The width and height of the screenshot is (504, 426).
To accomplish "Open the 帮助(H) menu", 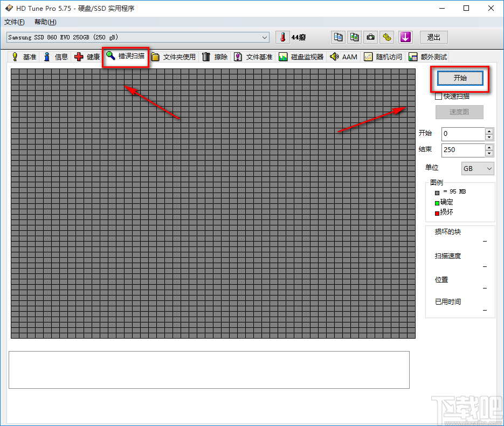I will [x=45, y=22].
